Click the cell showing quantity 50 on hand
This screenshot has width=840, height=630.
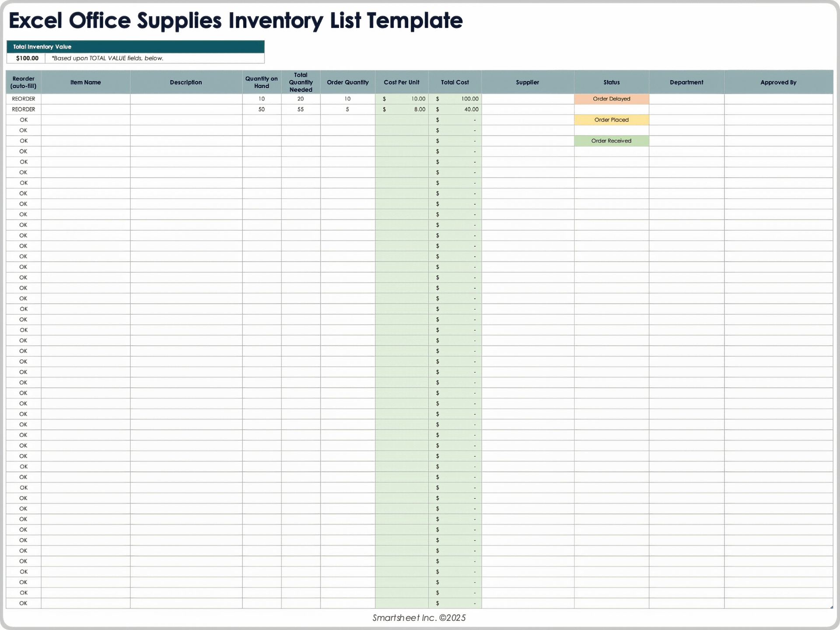pyautogui.click(x=261, y=109)
